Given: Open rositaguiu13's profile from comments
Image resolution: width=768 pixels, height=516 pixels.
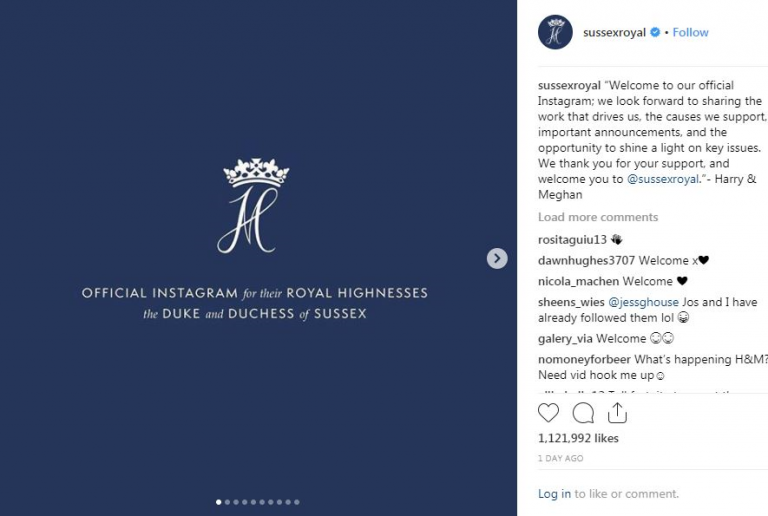Looking at the screenshot, I should coord(572,239).
